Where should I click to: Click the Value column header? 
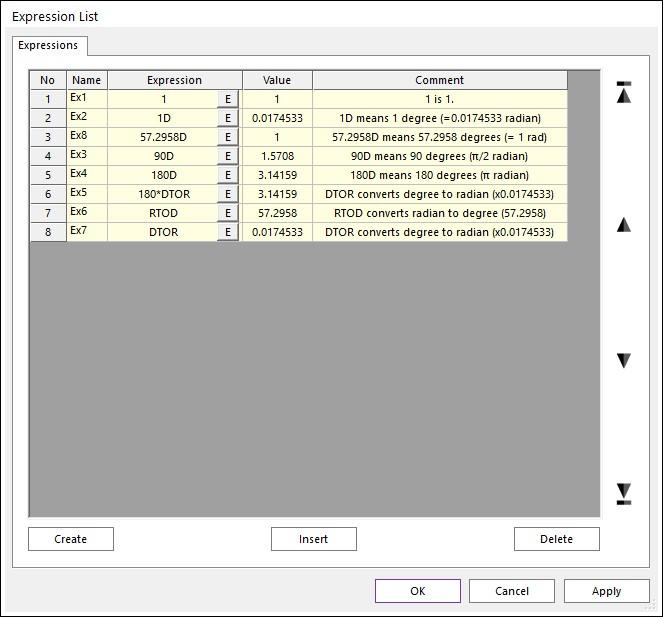[277, 80]
